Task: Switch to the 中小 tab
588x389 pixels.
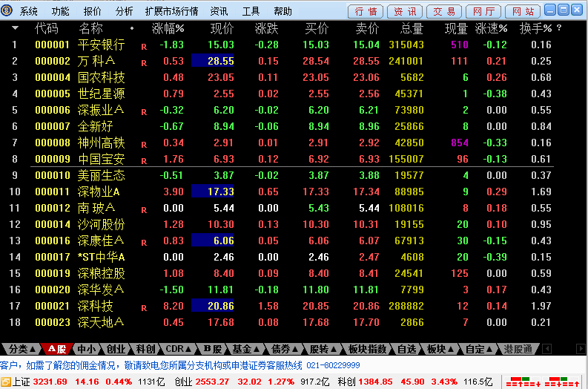Action: [x=86, y=349]
